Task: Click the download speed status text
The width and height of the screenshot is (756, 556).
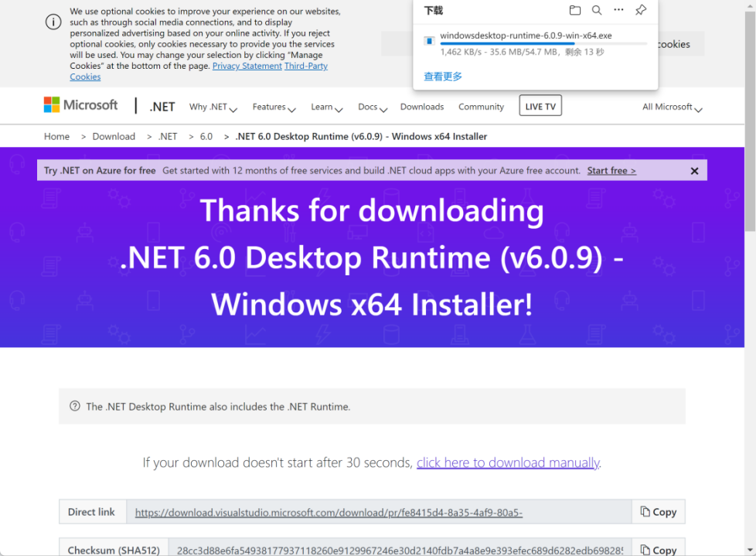Action: [522, 52]
